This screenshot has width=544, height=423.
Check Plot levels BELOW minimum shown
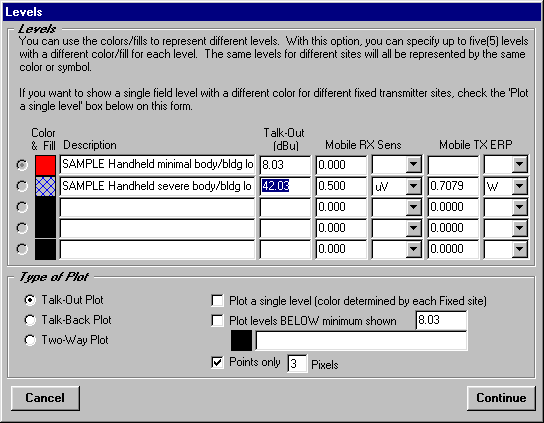coord(218,320)
